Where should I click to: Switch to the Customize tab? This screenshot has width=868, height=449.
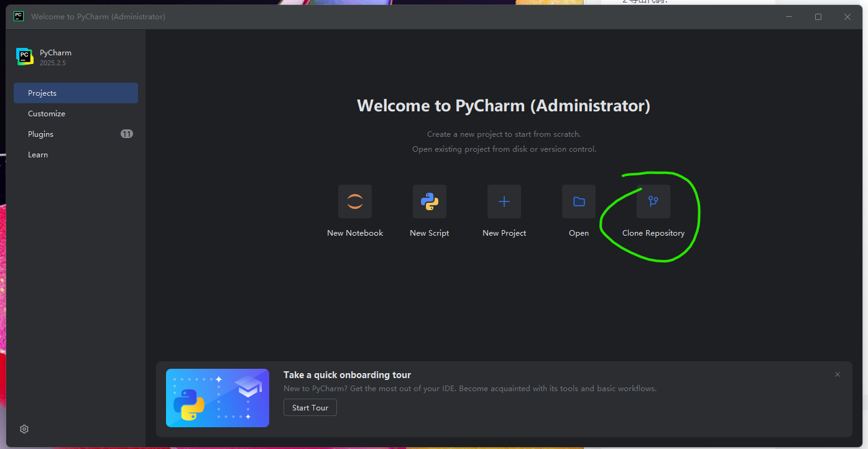click(76, 114)
